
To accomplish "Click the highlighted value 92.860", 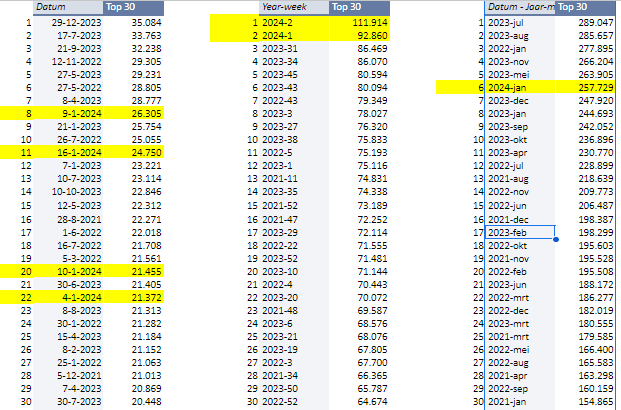I will pyautogui.click(x=360, y=36).
